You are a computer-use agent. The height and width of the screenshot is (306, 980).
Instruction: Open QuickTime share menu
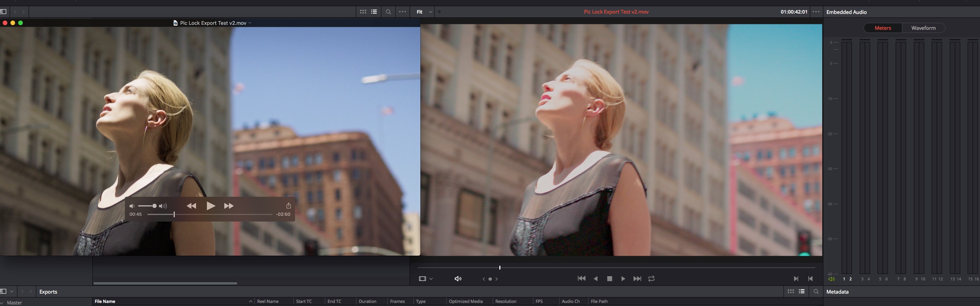289,205
